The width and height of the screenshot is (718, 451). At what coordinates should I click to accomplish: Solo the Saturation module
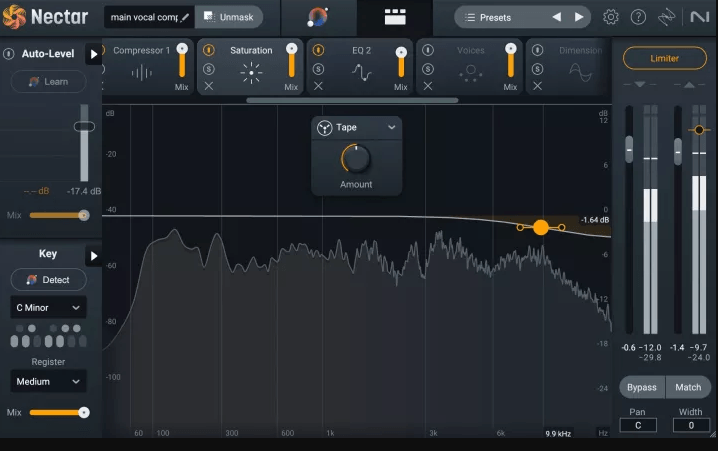[209, 69]
